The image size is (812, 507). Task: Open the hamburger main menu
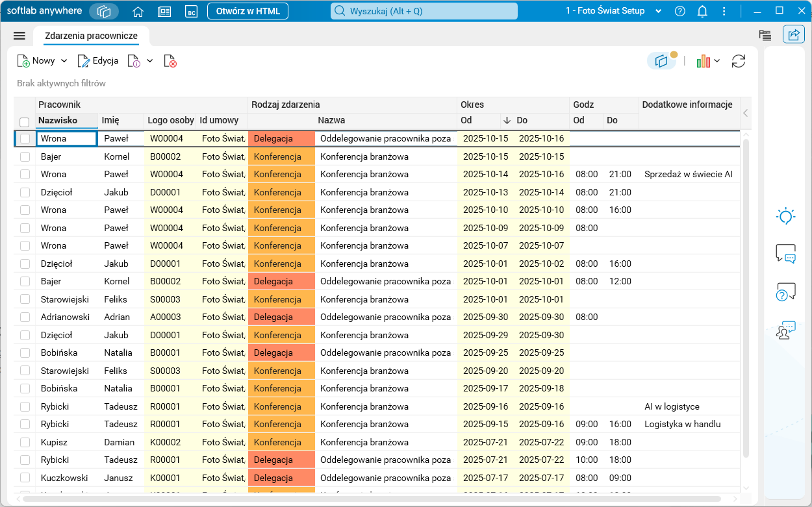(x=19, y=36)
